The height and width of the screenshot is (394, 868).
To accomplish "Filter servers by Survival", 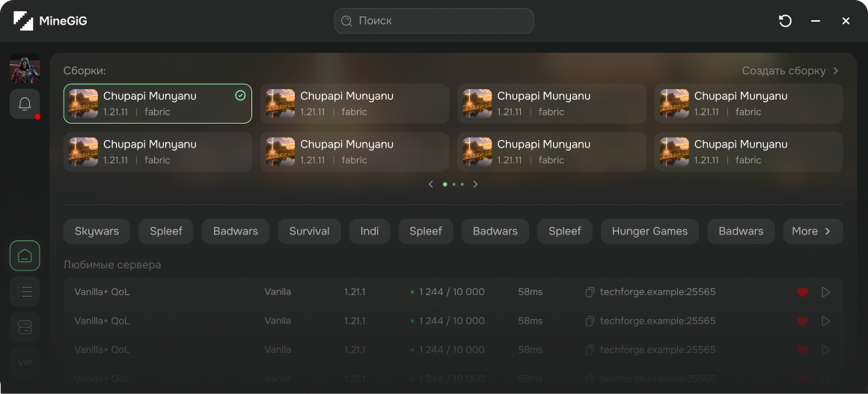I will click(x=310, y=231).
